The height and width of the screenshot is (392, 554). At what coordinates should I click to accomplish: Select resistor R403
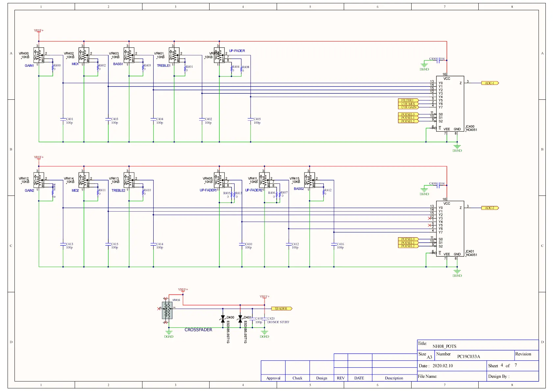(x=143, y=67)
